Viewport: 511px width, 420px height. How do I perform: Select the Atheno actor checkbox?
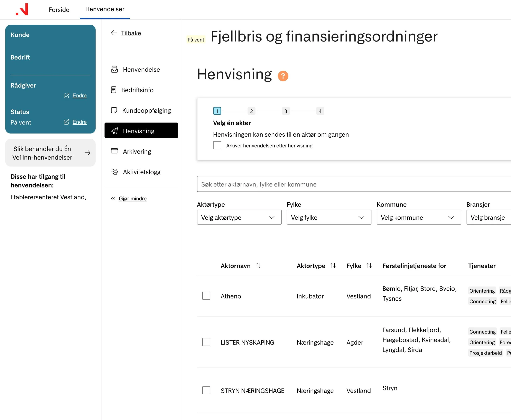point(206,296)
